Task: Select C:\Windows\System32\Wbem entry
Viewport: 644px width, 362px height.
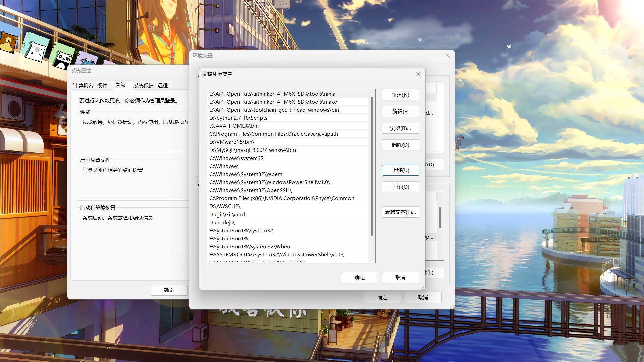Action: [x=288, y=174]
